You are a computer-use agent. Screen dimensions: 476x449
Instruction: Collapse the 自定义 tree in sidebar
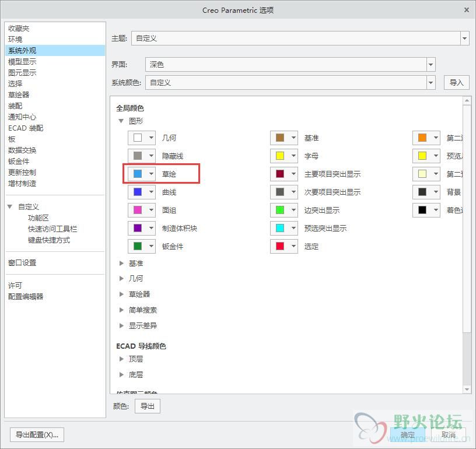(x=10, y=206)
